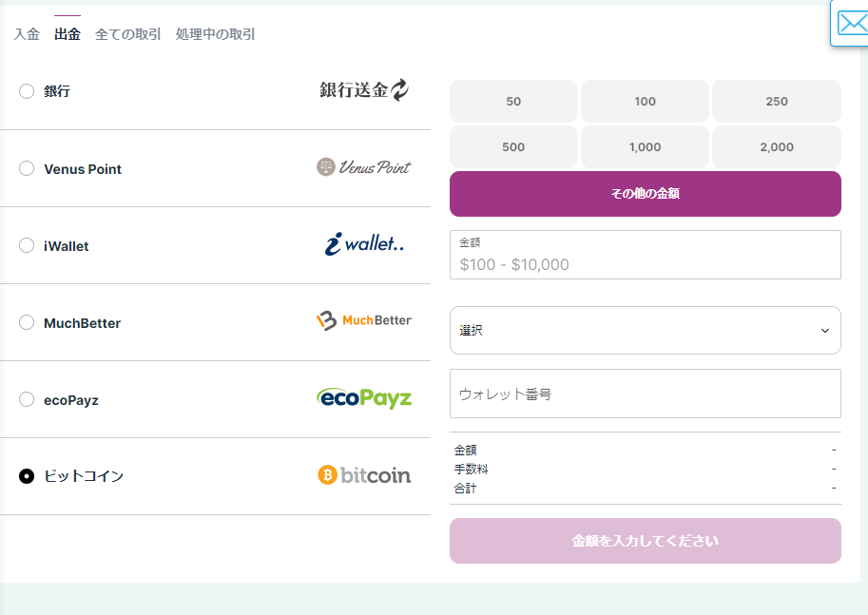The width and height of the screenshot is (868, 615).
Task: Select the iWallet payment radio button
Action: tap(27, 245)
